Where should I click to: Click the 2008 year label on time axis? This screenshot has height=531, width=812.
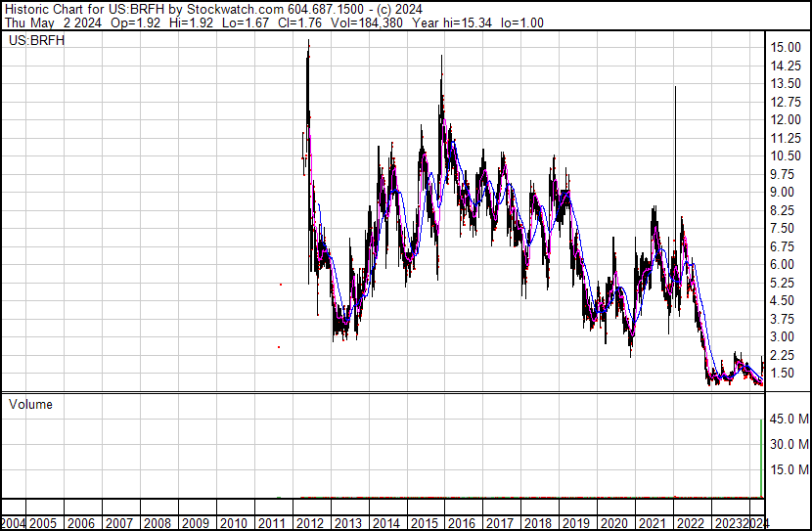click(158, 523)
